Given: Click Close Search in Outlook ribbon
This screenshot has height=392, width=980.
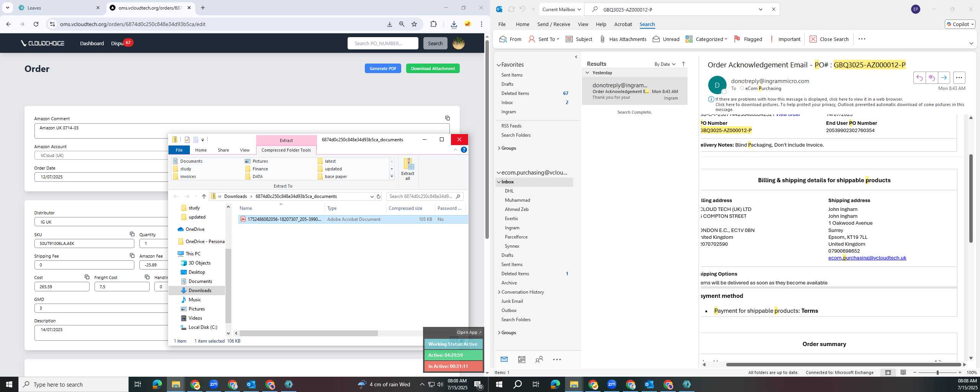Looking at the screenshot, I should coord(829,39).
